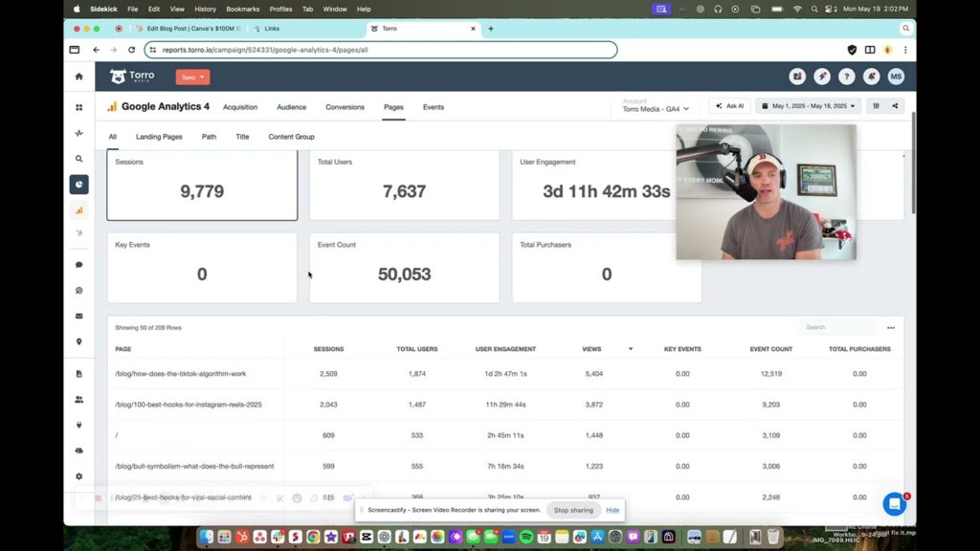Click the table Search input field
Image resolution: width=980 pixels, height=551 pixels.
click(x=838, y=327)
